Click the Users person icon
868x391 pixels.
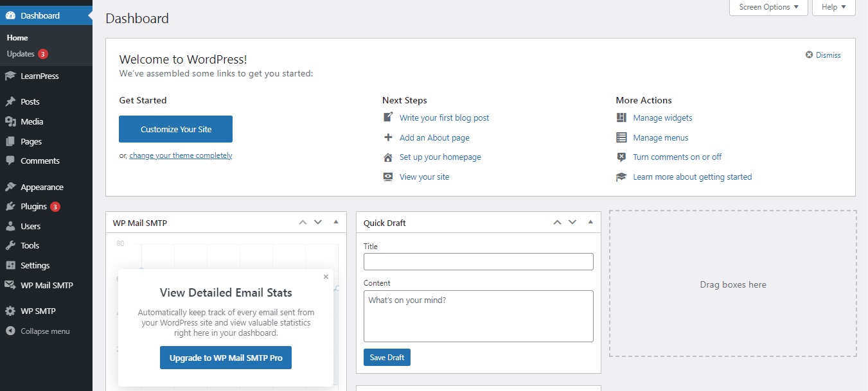click(10, 226)
